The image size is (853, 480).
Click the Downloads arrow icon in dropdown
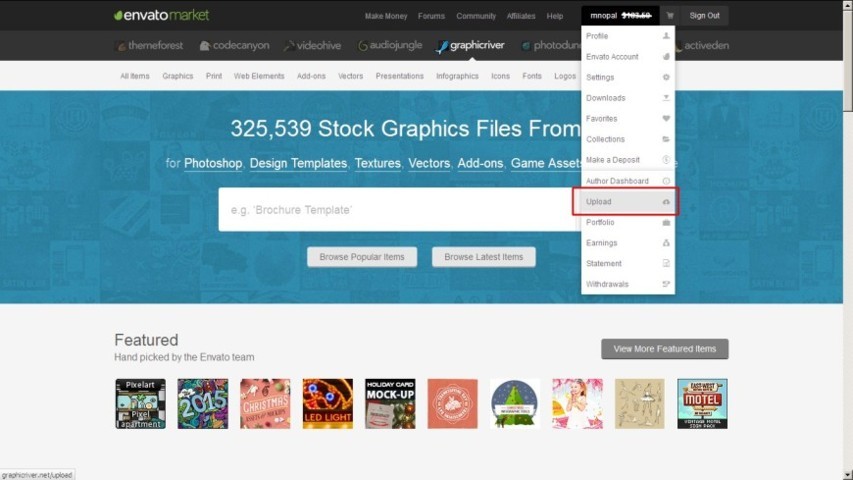(x=666, y=98)
